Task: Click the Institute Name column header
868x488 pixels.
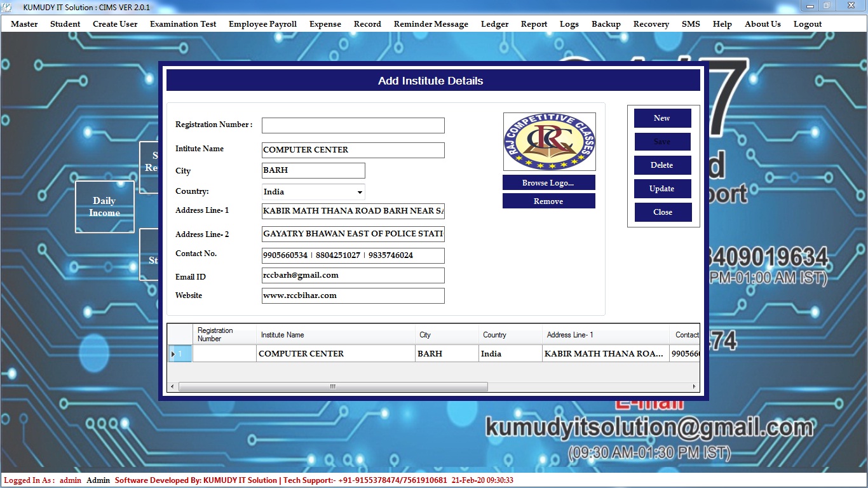Action: [x=335, y=335]
